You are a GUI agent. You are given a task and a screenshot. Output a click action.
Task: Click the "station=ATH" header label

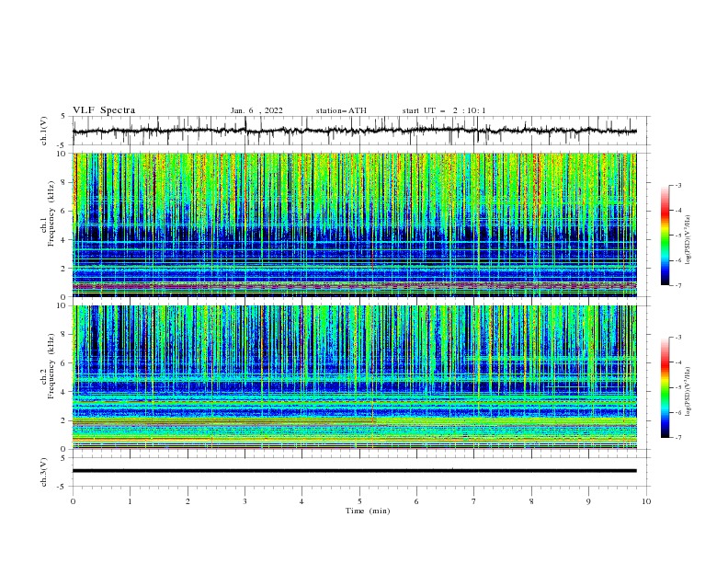coord(341,110)
